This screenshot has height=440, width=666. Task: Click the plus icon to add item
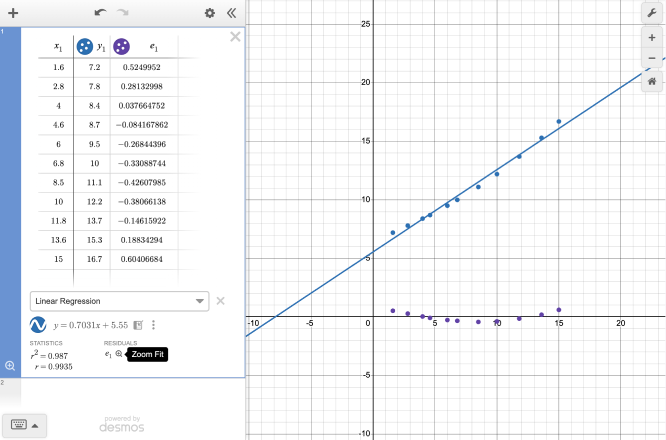(13, 13)
